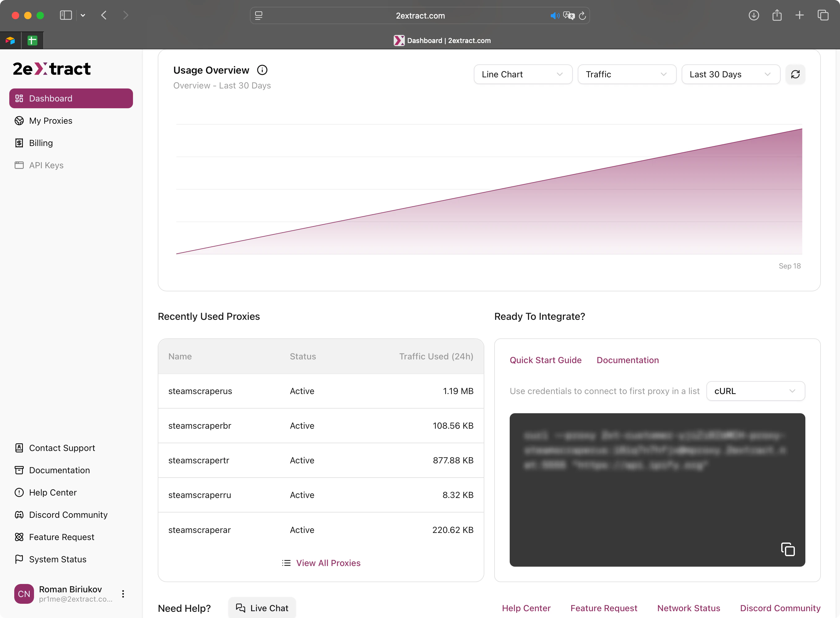Go to My Proxies in sidebar
This screenshot has width=840, height=618.
tap(50, 120)
